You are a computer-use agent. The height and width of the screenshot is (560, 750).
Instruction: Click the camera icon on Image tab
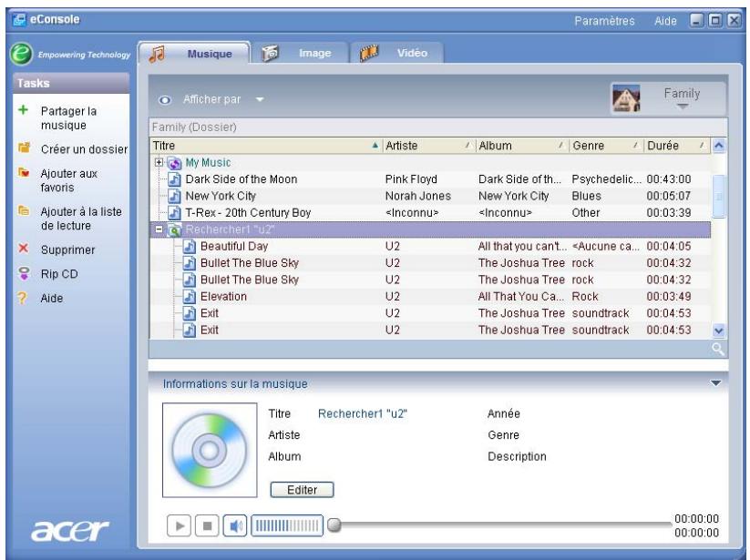point(271,53)
